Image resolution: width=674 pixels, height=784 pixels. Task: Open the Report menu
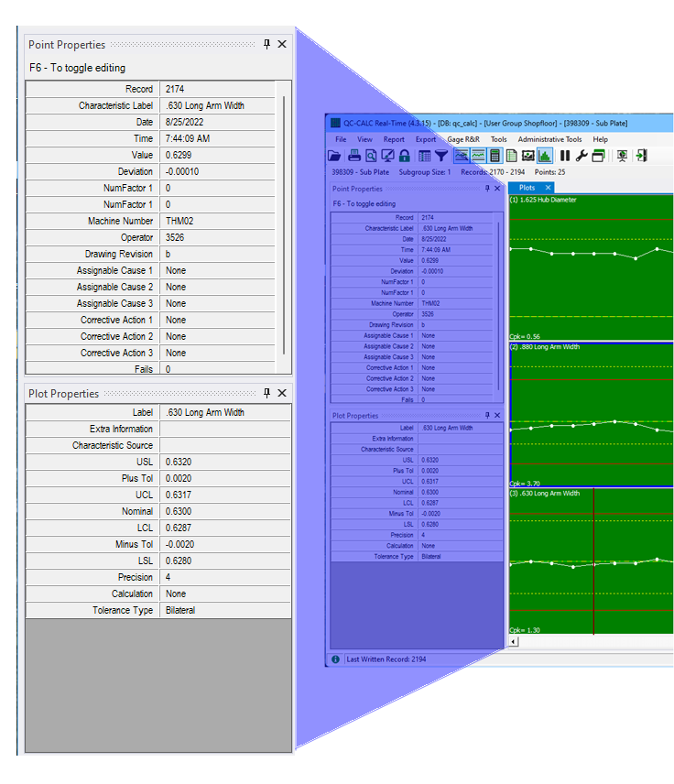click(394, 139)
